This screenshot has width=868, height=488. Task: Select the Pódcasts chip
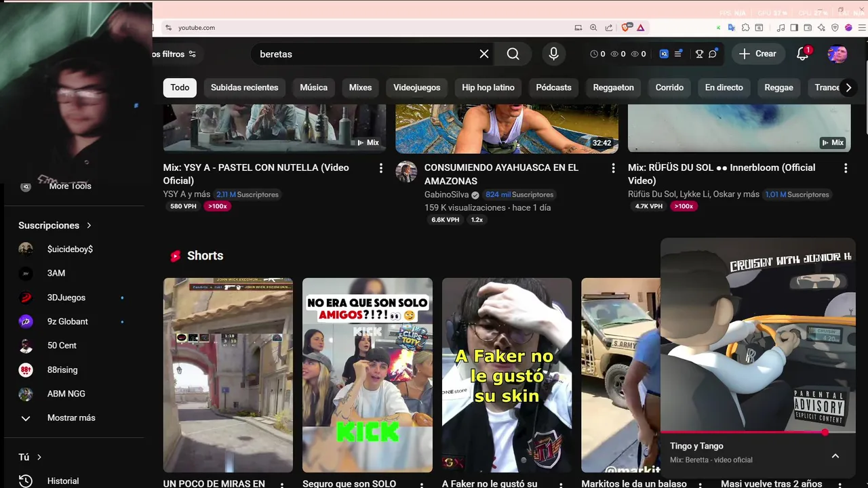[554, 87]
